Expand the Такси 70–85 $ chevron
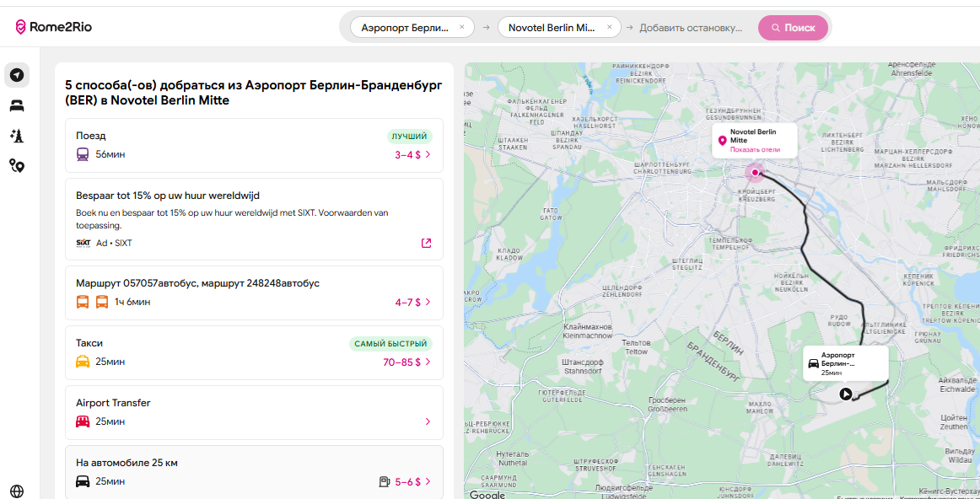Screen dimensions: 980x499 click(428, 362)
